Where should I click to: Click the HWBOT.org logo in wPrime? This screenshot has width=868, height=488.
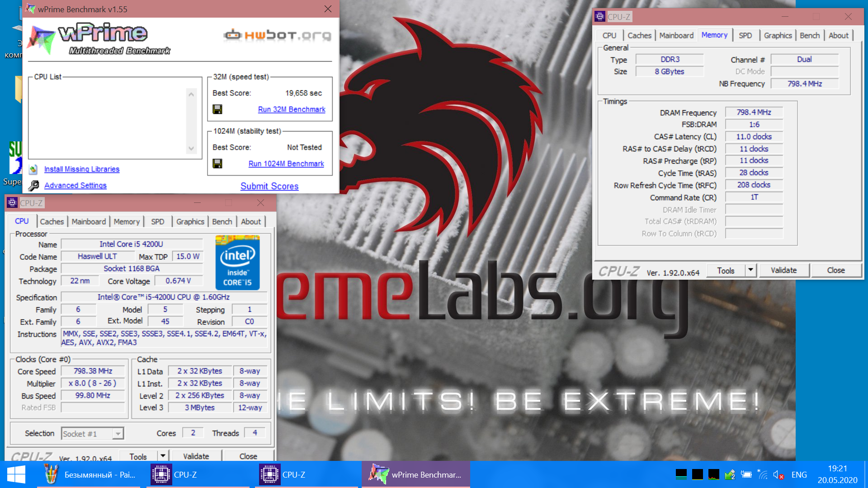(278, 35)
